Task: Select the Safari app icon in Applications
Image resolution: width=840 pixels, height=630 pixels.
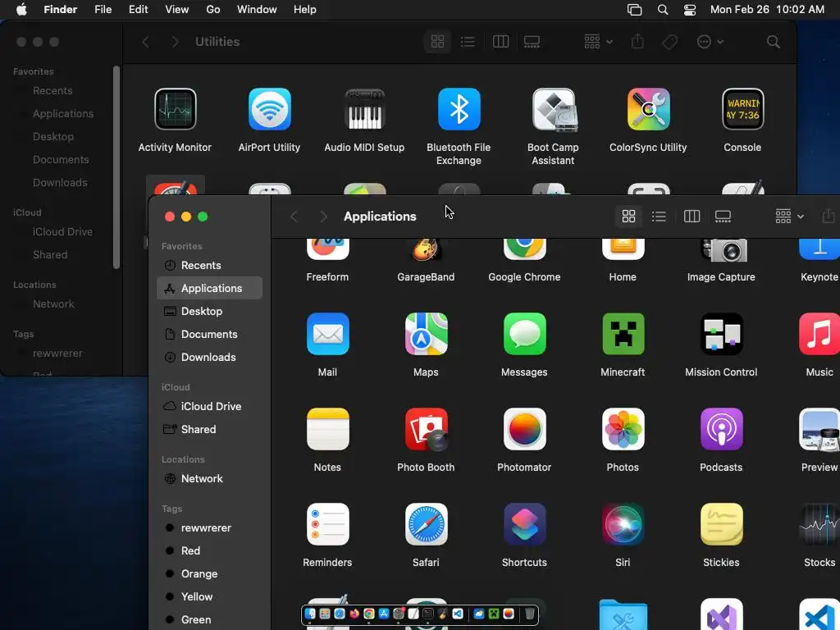Action: (427, 524)
